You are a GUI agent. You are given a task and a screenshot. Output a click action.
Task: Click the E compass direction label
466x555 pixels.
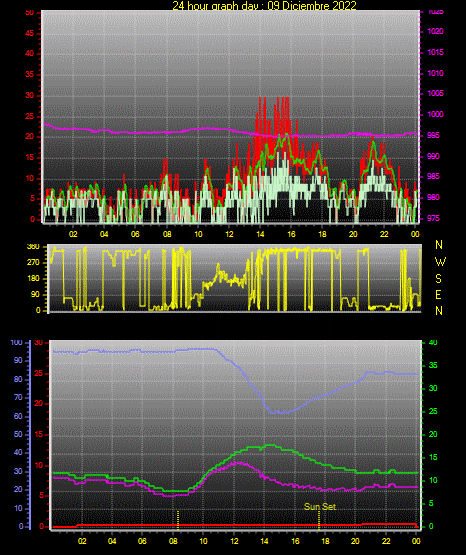(x=438, y=294)
